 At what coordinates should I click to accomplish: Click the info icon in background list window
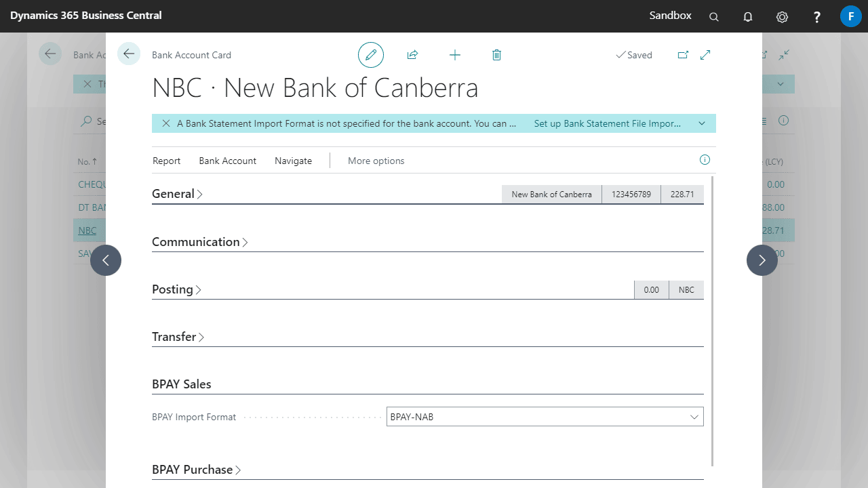tap(783, 121)
